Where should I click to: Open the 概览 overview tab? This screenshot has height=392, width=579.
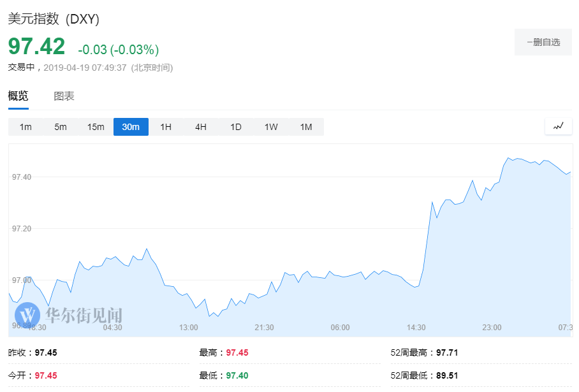pyautogui.click(x=18, y=96)
